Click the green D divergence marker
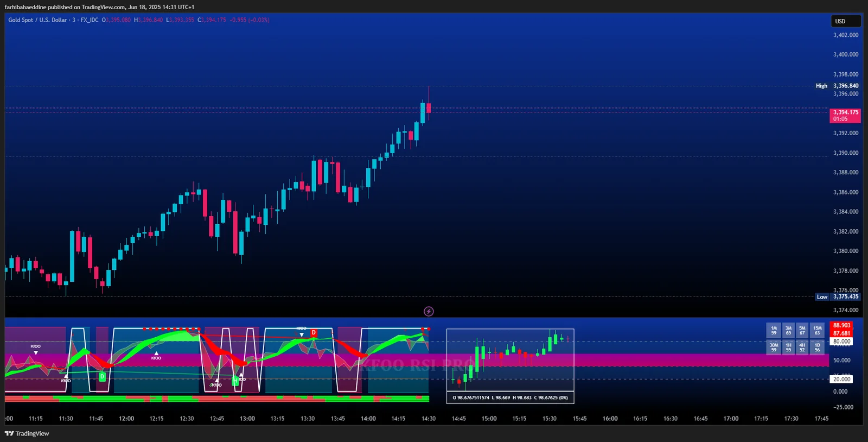The width and height of the screenshot is (868, 442). 102,376
